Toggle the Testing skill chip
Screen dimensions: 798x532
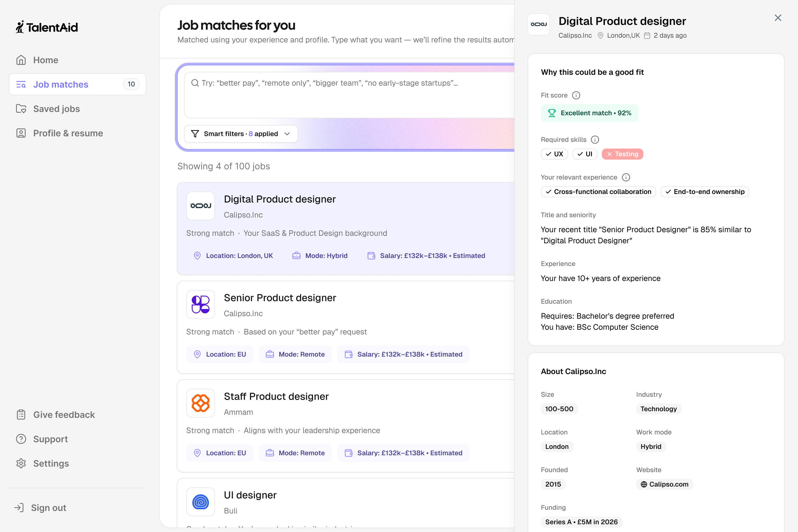click(622, 154)
